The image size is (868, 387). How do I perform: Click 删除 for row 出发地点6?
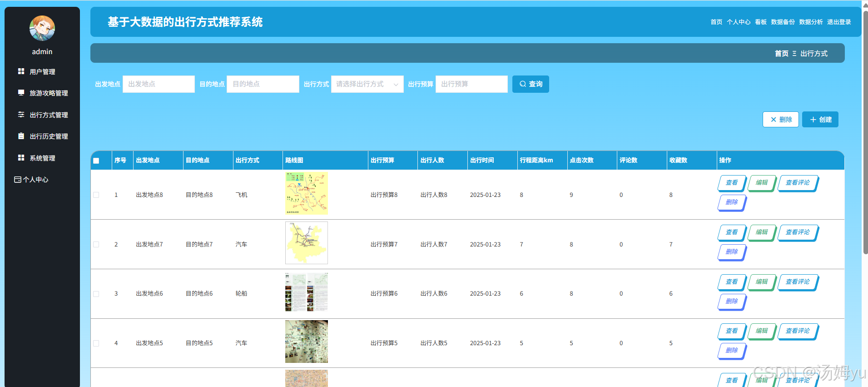732,302
